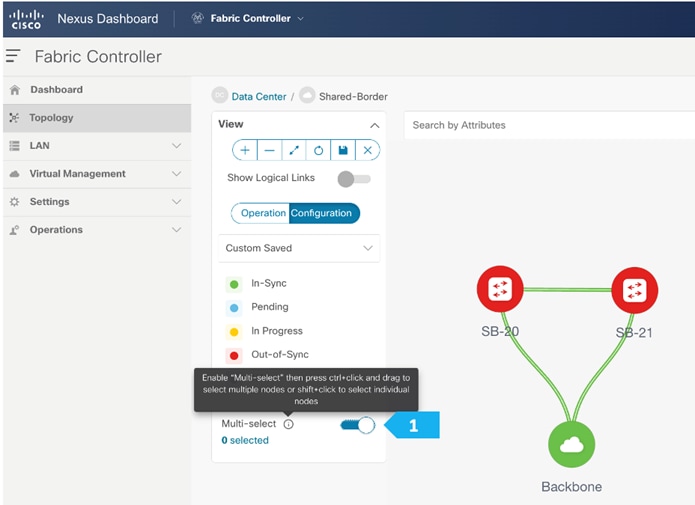The width and height of the screenshot is (695, 505).
Task: Follow the Data Center breadcrumb link
Action: tap(259, 97)
